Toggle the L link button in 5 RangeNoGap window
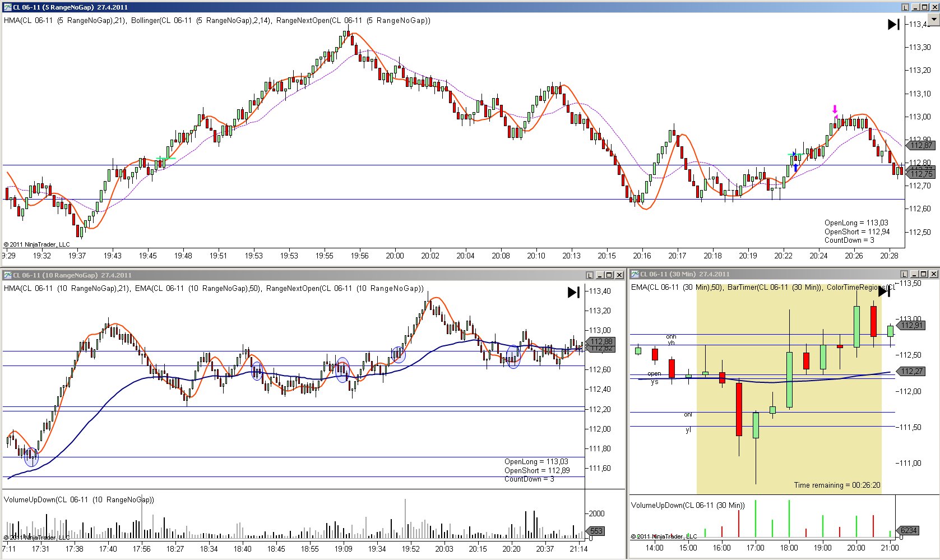The image size is (940, 560). pos(905,7)
